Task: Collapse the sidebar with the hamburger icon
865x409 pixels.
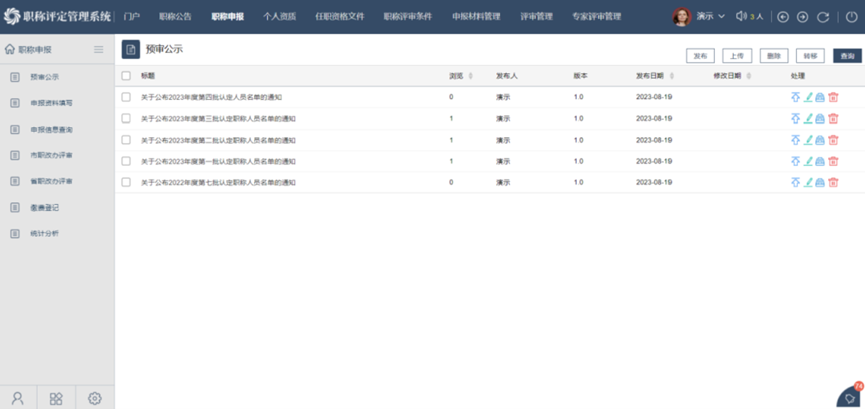Action: pos(98,49)
